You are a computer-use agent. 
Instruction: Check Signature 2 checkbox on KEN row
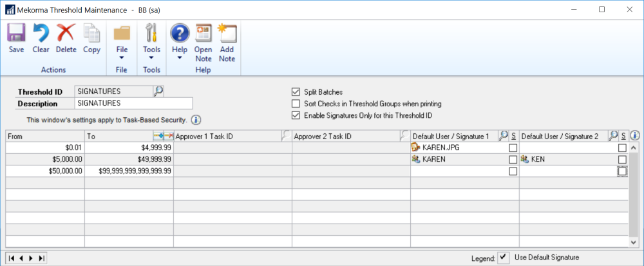623,160
